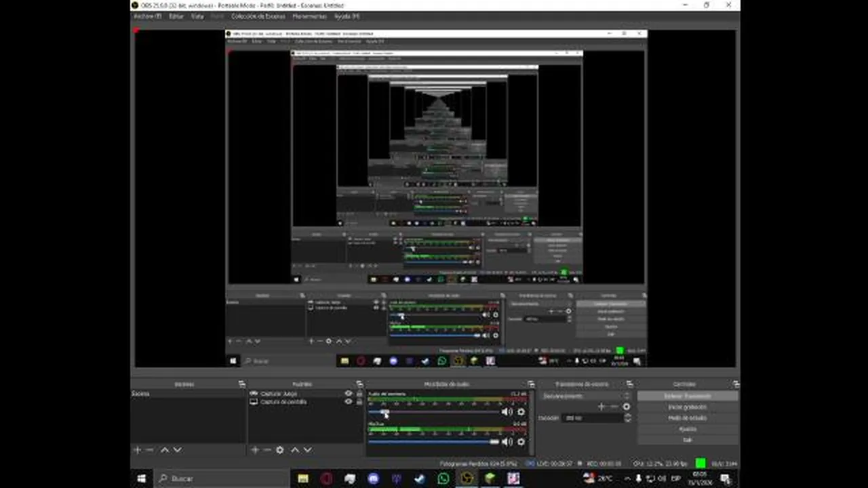Move scene up in Escenas list
This screenshot has width=868, height=488.
click(164, 449)
